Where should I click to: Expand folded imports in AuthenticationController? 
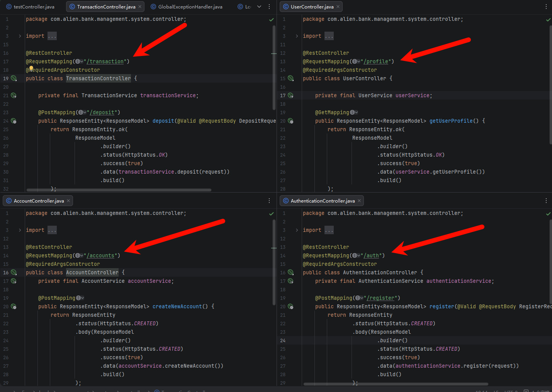(297, 230)
